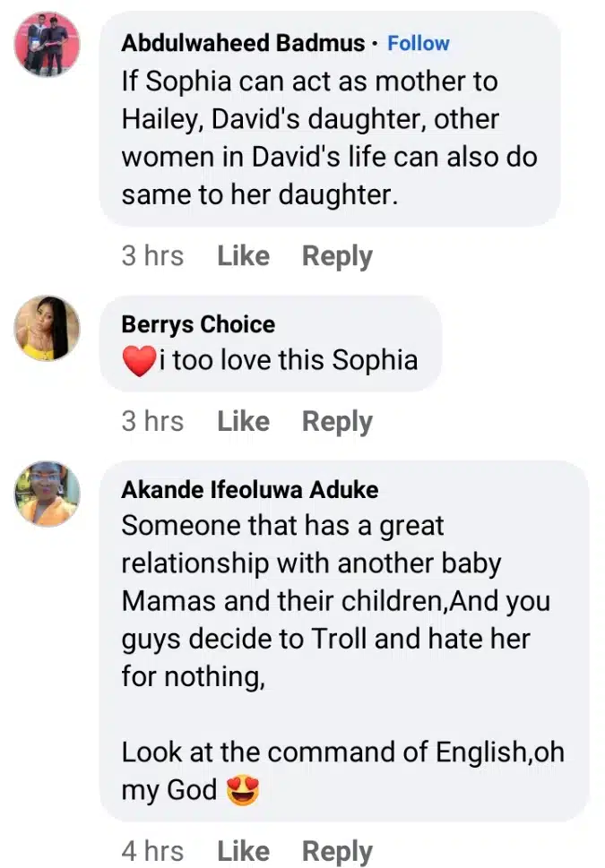Open the name link Berrys Choice
This screenshot has width=605, height=868.
[198, 324]
